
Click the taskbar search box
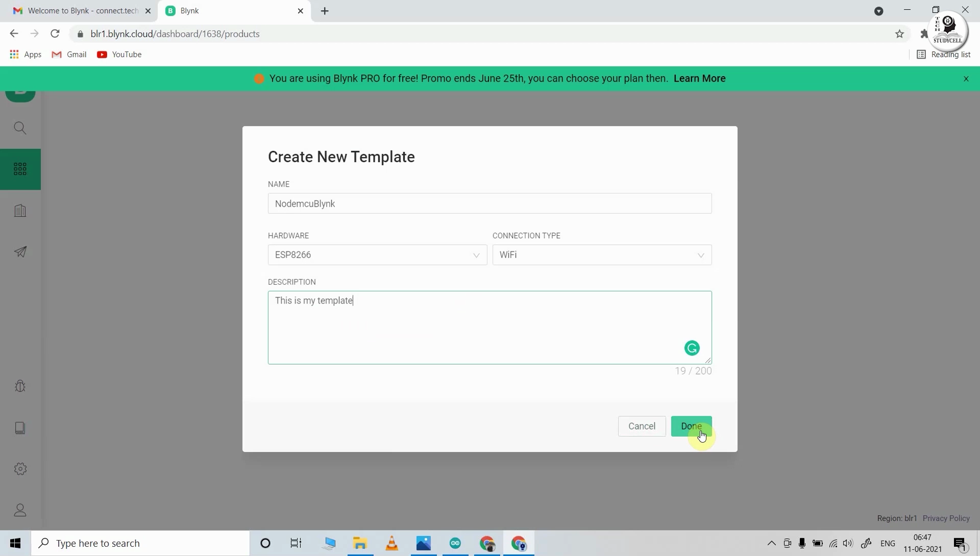[x=140, y=543]
